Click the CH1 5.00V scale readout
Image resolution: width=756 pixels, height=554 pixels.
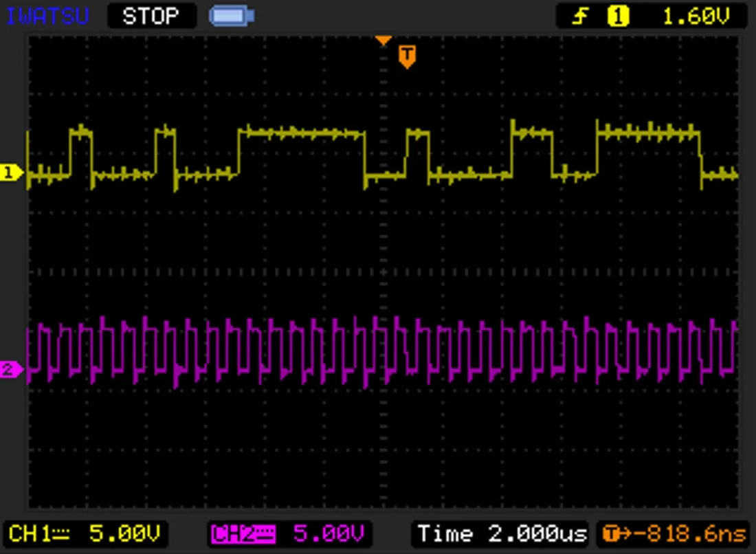124,534
